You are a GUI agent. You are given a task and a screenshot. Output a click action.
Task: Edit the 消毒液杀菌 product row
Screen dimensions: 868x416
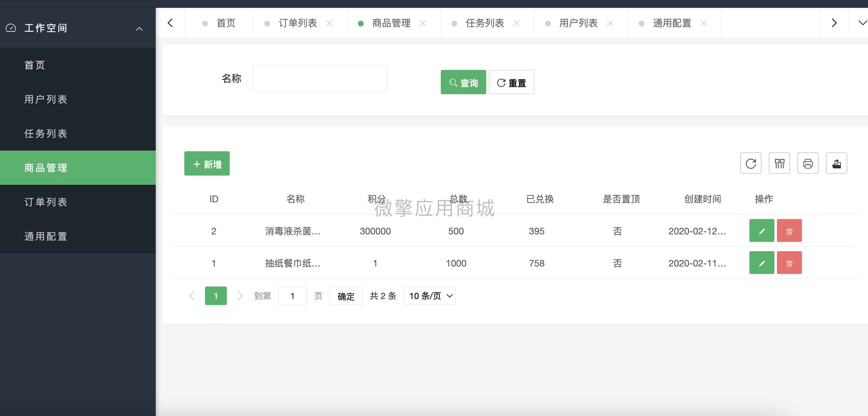point(762,231)
